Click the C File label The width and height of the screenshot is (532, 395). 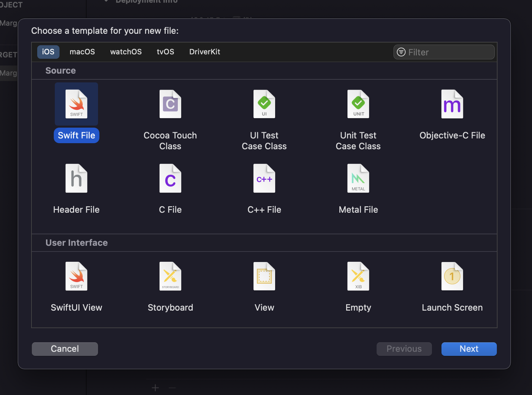pos(170,210)
